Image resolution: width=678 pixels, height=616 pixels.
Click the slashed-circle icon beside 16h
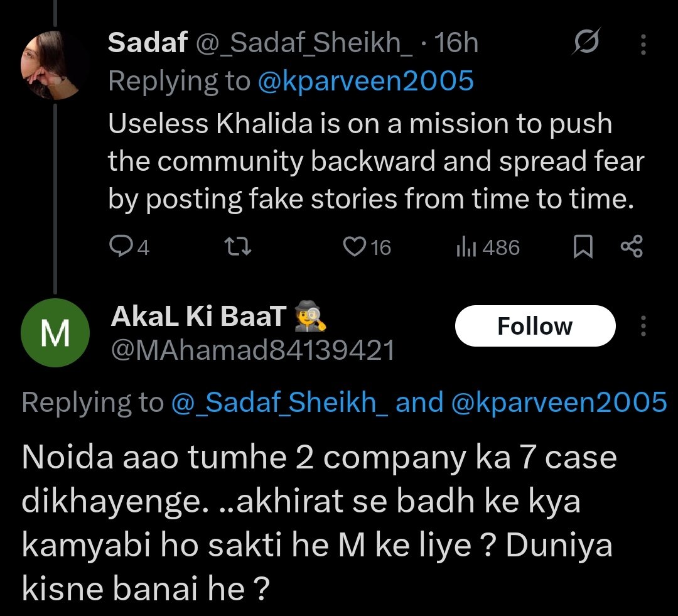[586, 44]
